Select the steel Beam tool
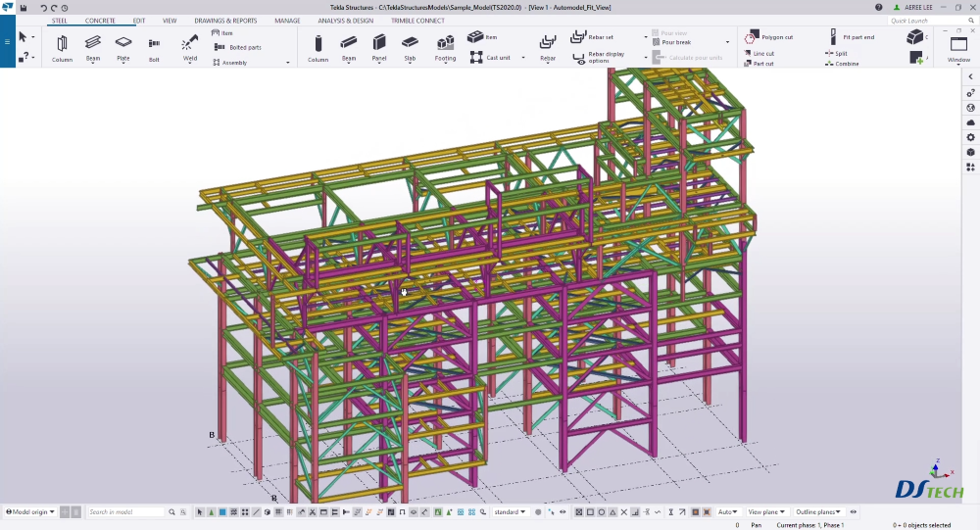The width and height of the screenshot is (980, 530). point(92,48)
